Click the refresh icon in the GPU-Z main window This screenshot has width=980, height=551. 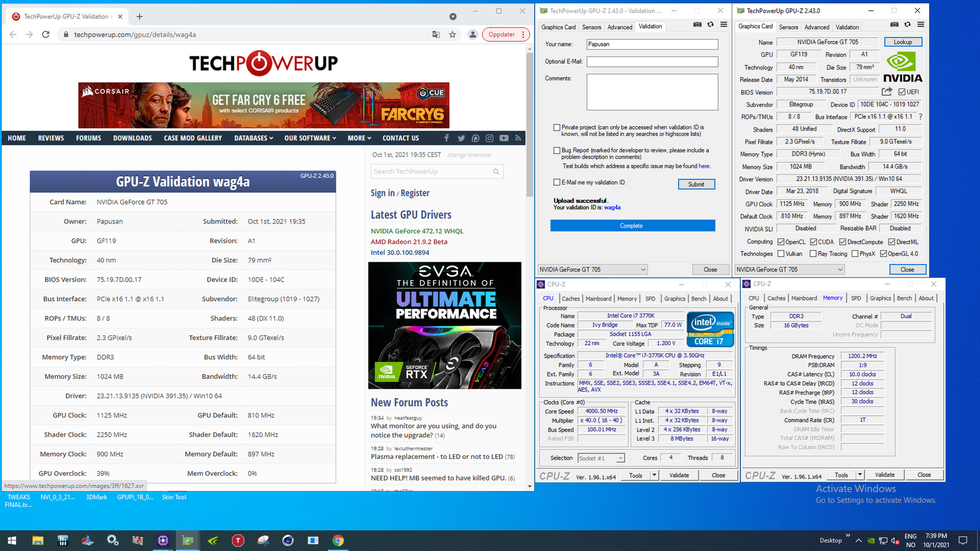(908, 24)
